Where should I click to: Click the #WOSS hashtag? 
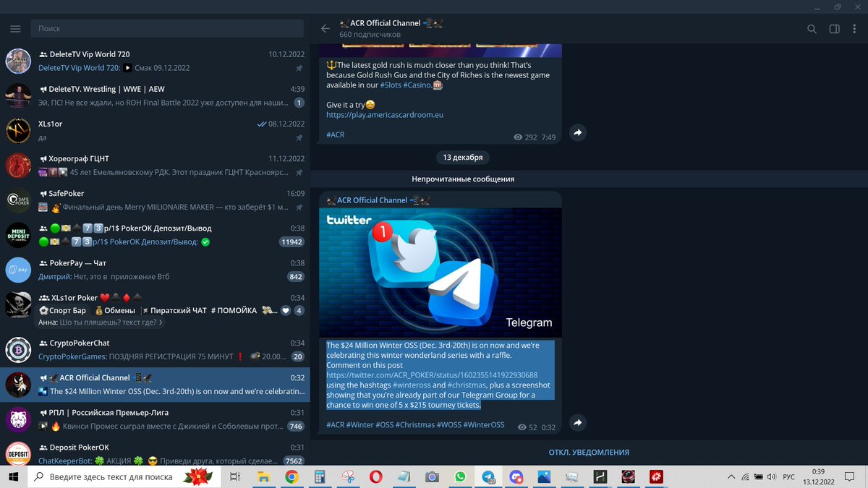click(x=448, y=425)
